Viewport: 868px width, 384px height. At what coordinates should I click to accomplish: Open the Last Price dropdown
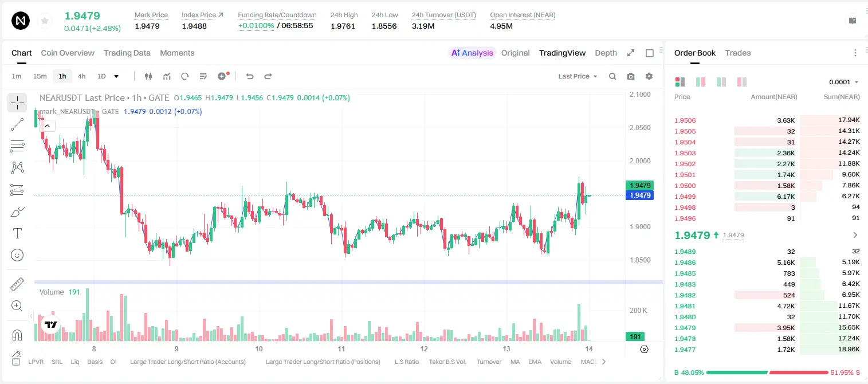tap(578, 76)
